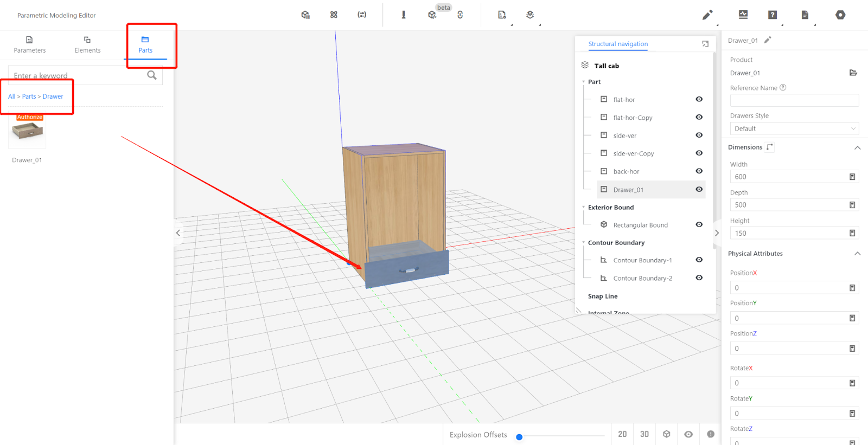
Task: Open the Drawers Style dropdown
Action: click(794, 128)
